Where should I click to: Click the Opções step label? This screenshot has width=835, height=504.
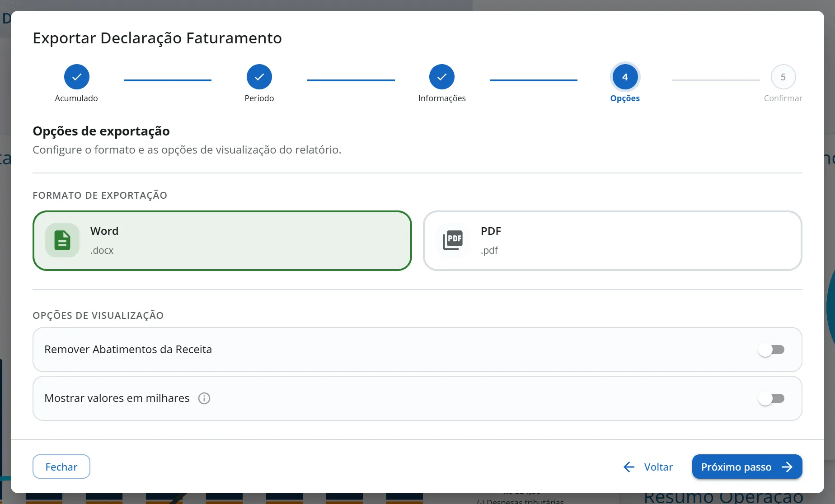[x=625, y=98]
